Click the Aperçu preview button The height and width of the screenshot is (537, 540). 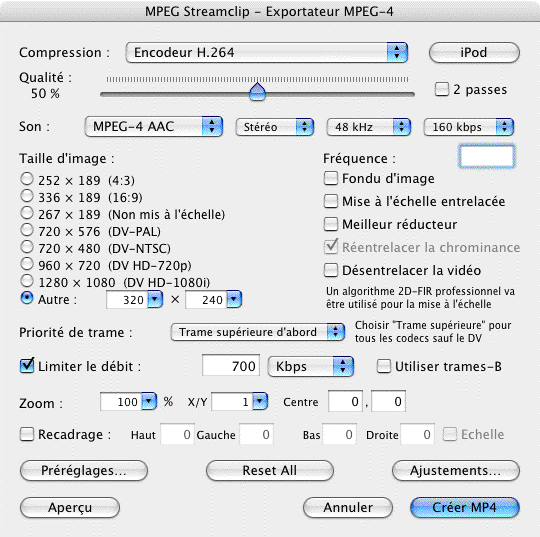(70, 508)
